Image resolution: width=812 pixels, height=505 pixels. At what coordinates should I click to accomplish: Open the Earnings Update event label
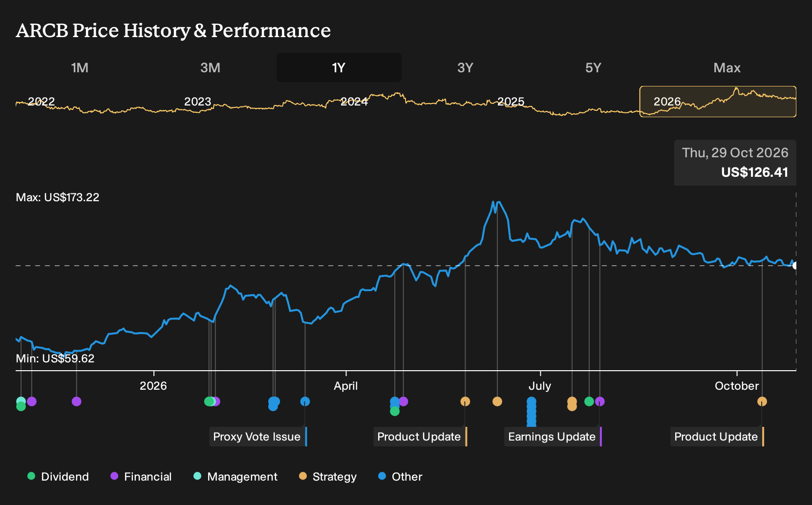click(553, 437)
